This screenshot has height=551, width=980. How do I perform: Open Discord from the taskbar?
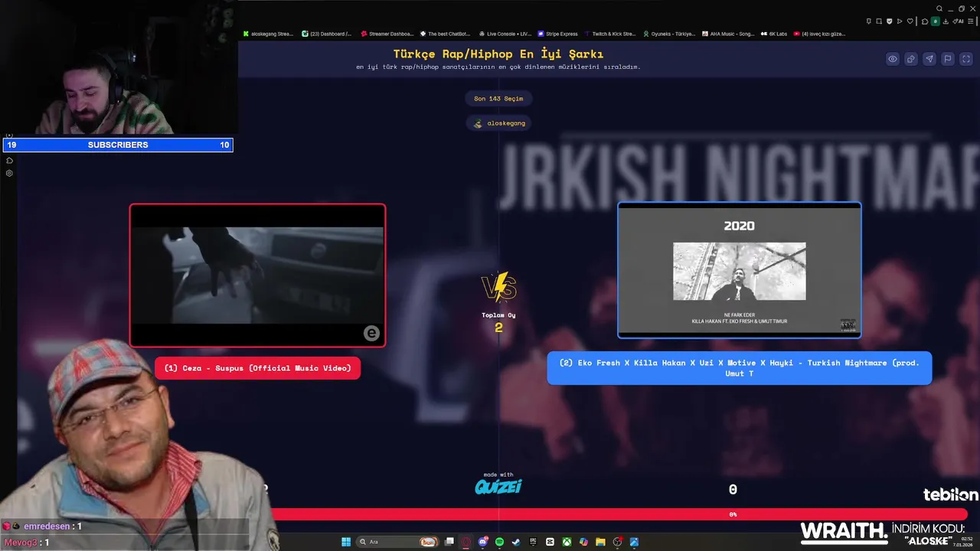tap(483, 542)
